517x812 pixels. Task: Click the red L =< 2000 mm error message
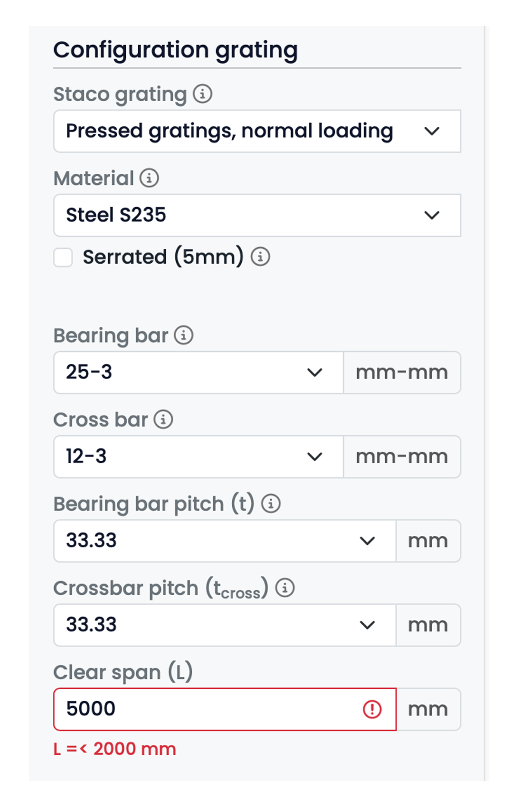coord(115,749)
